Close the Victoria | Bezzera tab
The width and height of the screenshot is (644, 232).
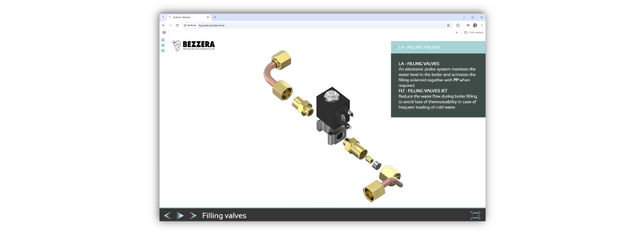pos(208,17)
